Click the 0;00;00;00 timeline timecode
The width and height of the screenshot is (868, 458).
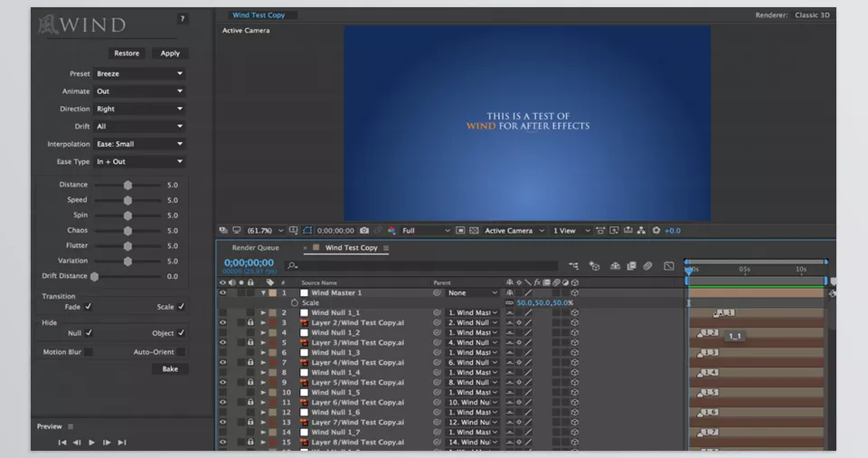point(249,262)
